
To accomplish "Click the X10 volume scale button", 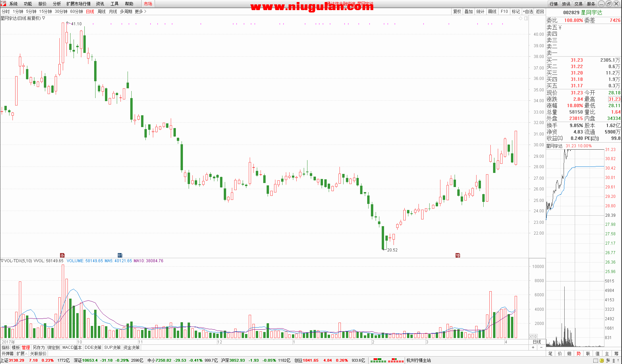I will coord(533,337).
